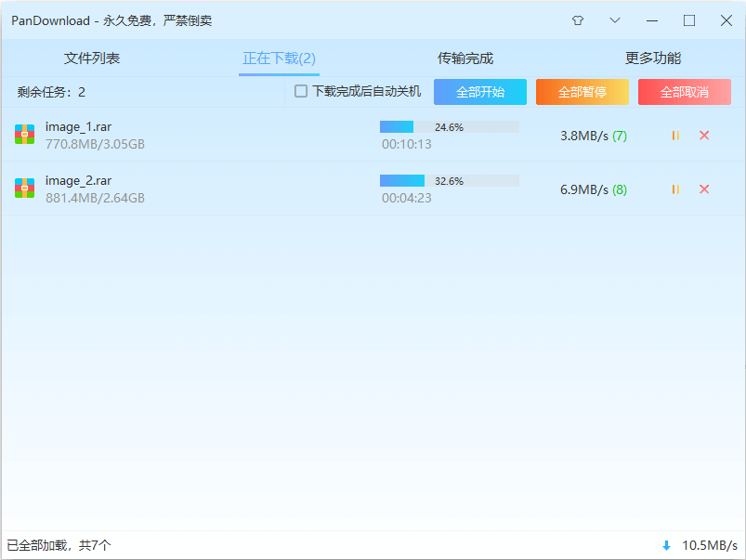Click the image_2.rar archive file icon
The height and width of the screenshot is (560, 746).
click(x=24, y=188)
